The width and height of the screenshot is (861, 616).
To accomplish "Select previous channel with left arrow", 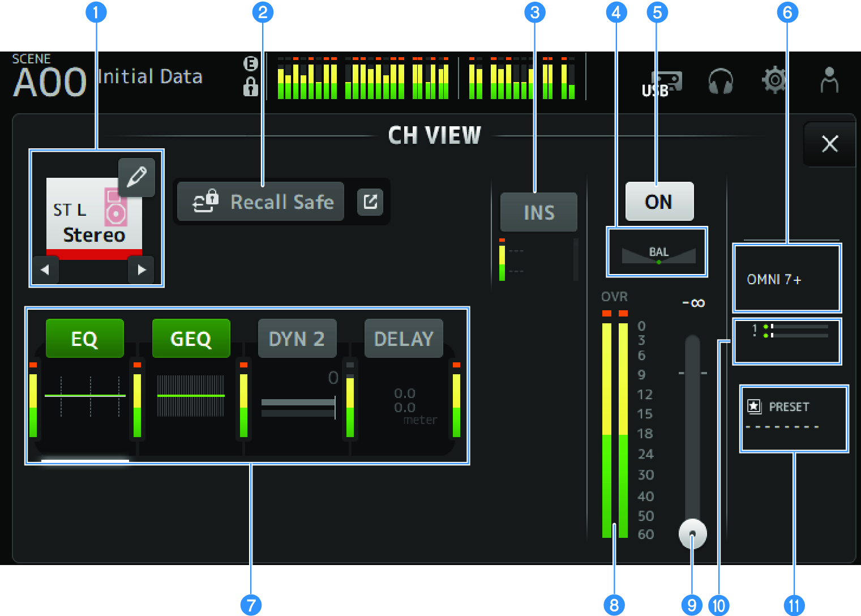I will pos(45,270).
